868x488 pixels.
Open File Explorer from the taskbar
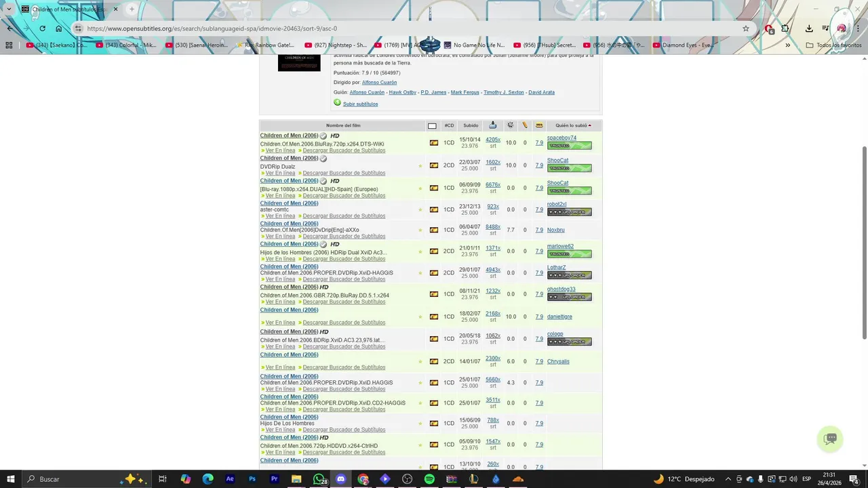296,479
